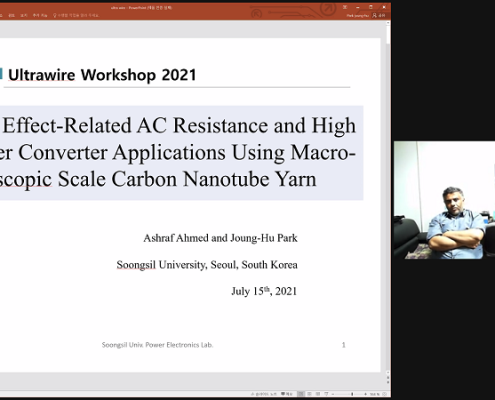This screenshot has height=400, width=495.
Task: Fit slide to current window icon
Action: click(x=384, y=394)
